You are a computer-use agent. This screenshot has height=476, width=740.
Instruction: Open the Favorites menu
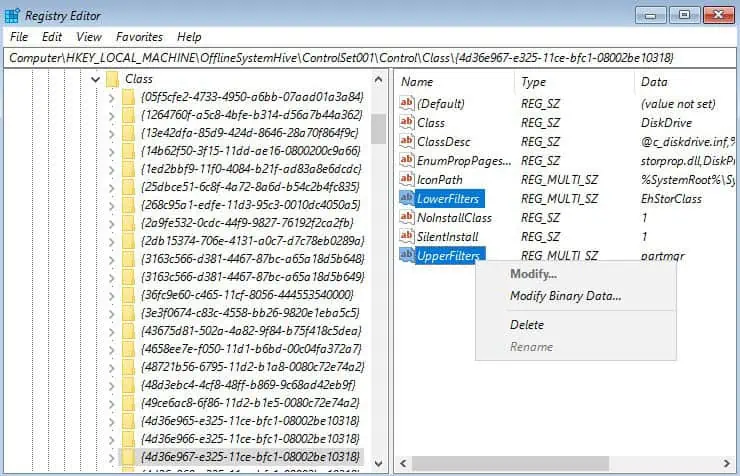[x=139, y=37]
